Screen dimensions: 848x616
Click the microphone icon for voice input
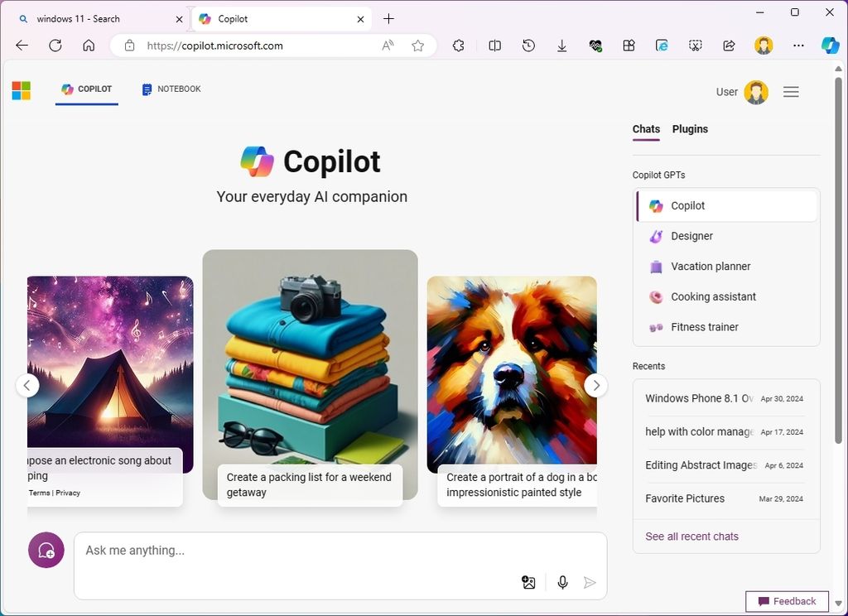click(x=562, y=582)
